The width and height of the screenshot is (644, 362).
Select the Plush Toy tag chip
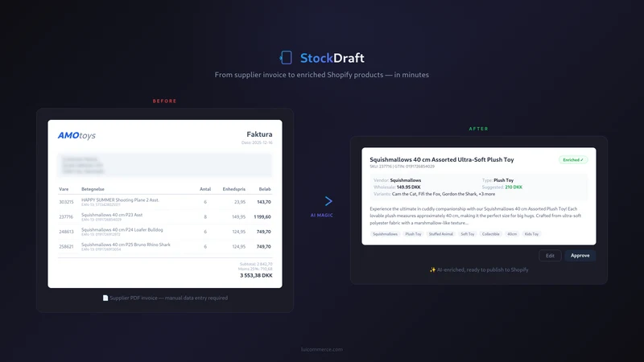coord(413,234)
